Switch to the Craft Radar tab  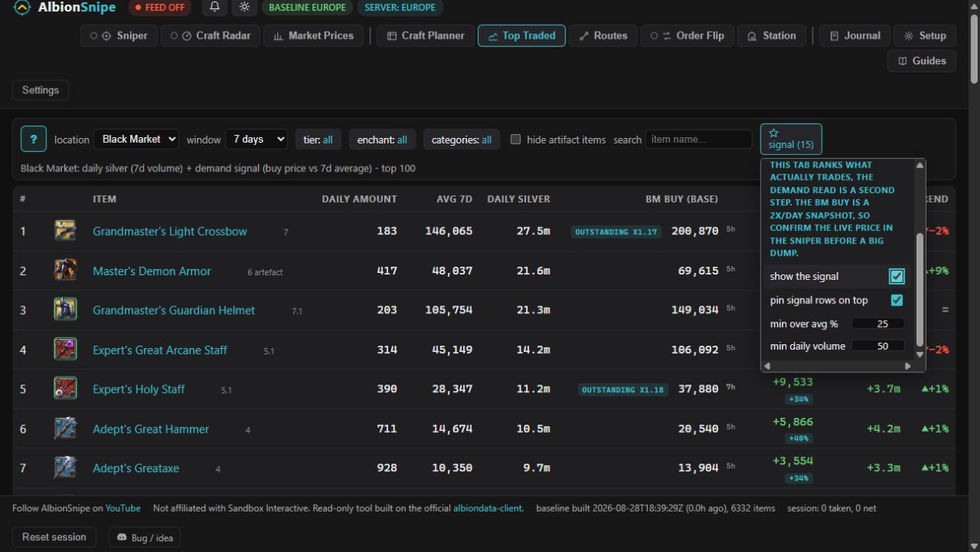click(x=211, y=36)
